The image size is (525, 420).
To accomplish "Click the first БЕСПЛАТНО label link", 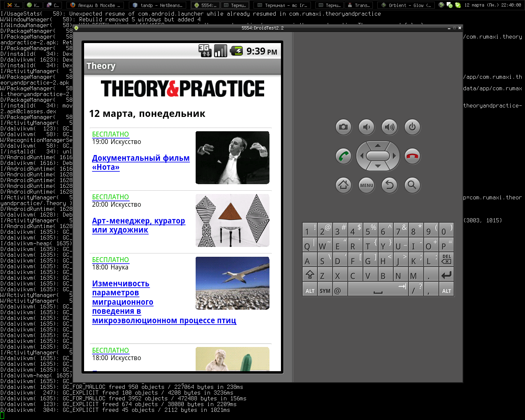I will [x=110, y=135].
